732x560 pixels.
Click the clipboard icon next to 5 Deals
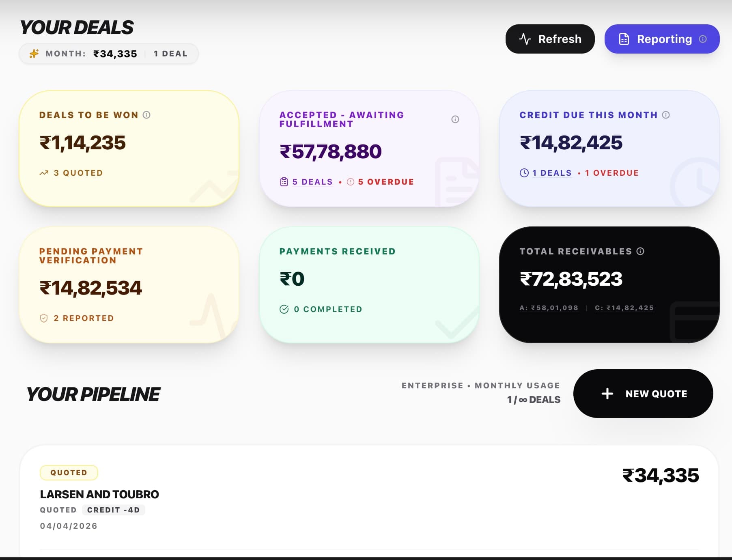pos(284,181)
